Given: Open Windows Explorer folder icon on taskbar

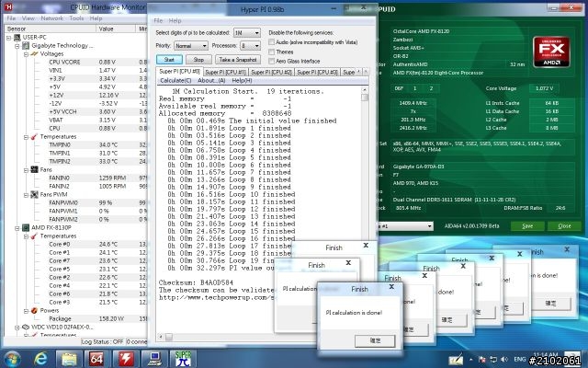Looking at the screenshot, I should 69,359.
